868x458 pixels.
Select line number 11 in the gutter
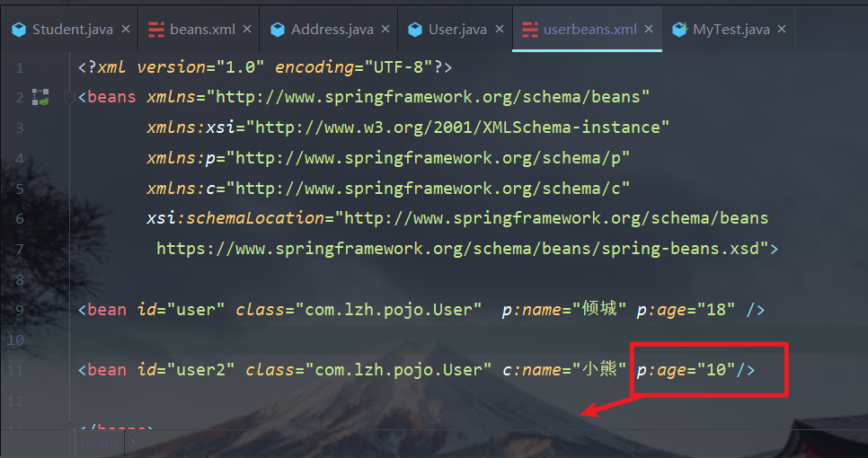tap(15, 370)
